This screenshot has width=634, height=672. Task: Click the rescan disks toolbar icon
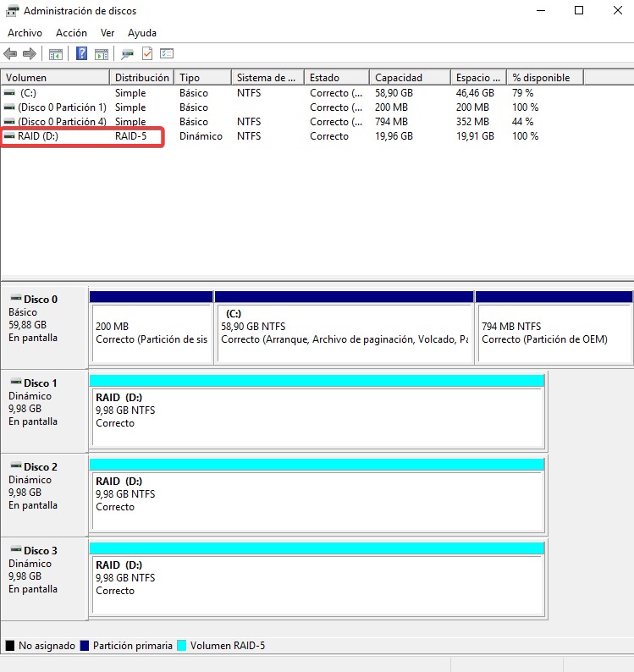point(127,54)
